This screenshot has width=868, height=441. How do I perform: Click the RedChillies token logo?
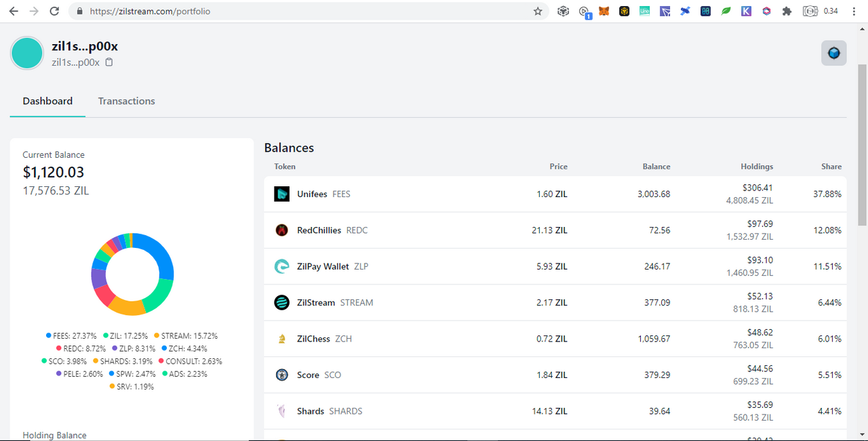coord(281,230)
